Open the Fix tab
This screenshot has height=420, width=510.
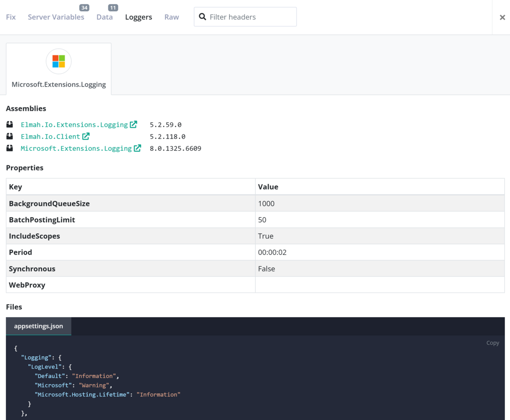[11, 17]
